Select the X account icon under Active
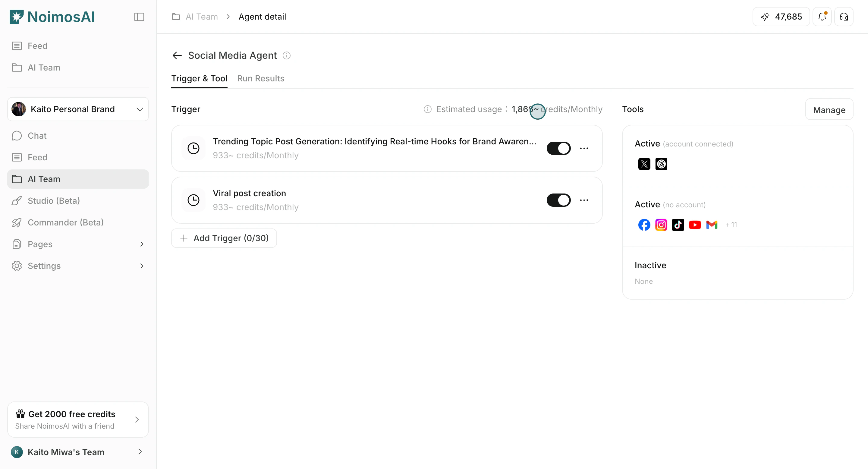868x469 pixels. 644,164
